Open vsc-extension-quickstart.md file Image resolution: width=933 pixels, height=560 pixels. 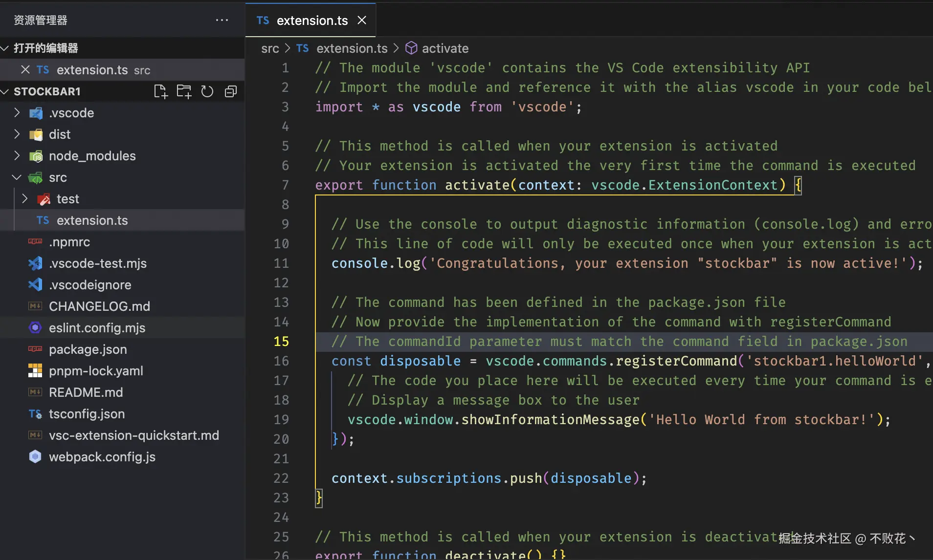(122, 435)
